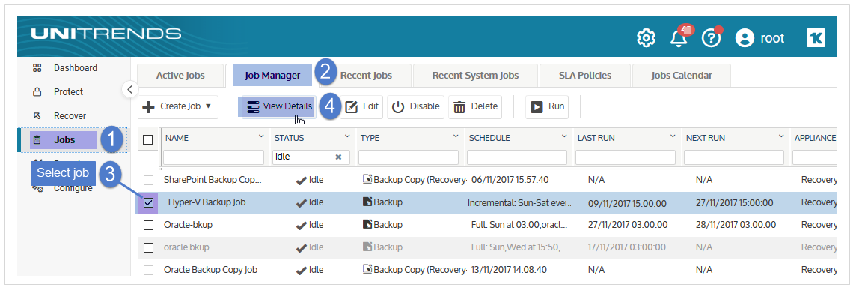Screen dimensions: 868x299
Task: Open the NAME column dropdown arrow
Action: pyautogui.click(x=260, y=136)
